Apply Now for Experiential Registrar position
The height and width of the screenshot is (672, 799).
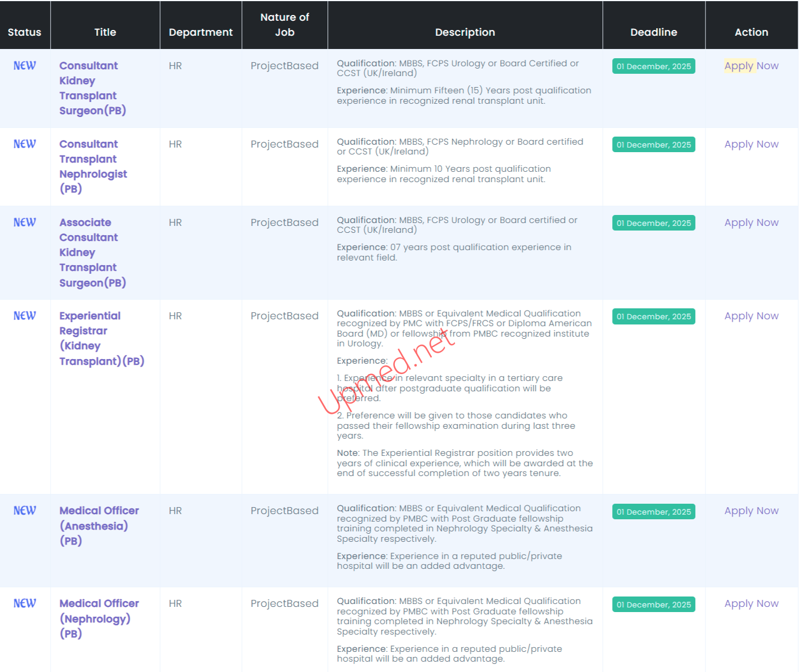[751, 316]
